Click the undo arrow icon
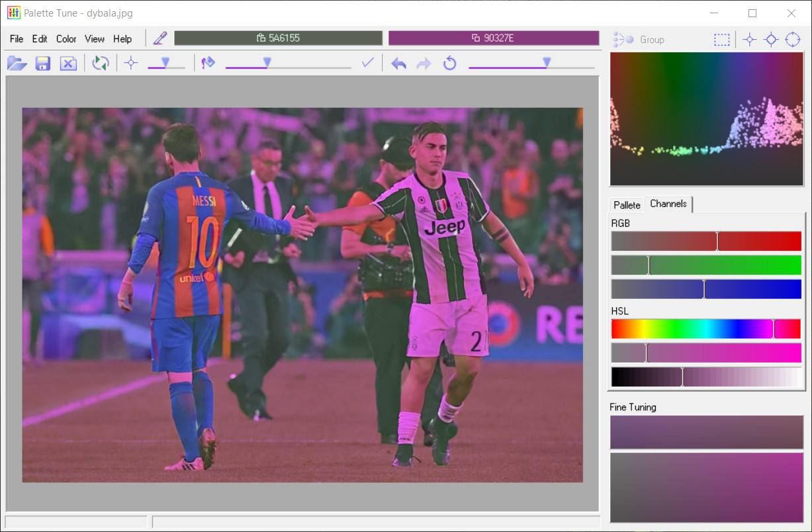 coord(398,64)
